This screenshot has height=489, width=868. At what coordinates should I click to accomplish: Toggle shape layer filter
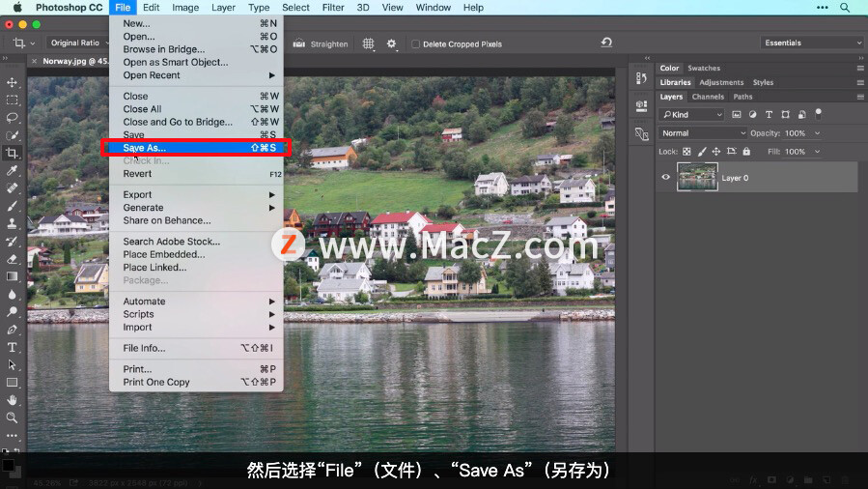coord(785,115)
